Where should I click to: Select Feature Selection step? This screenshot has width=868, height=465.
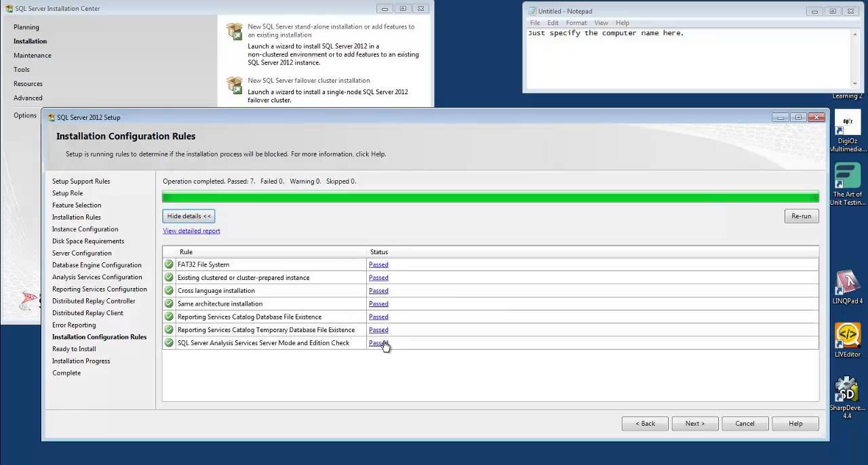tap(77, 205)
